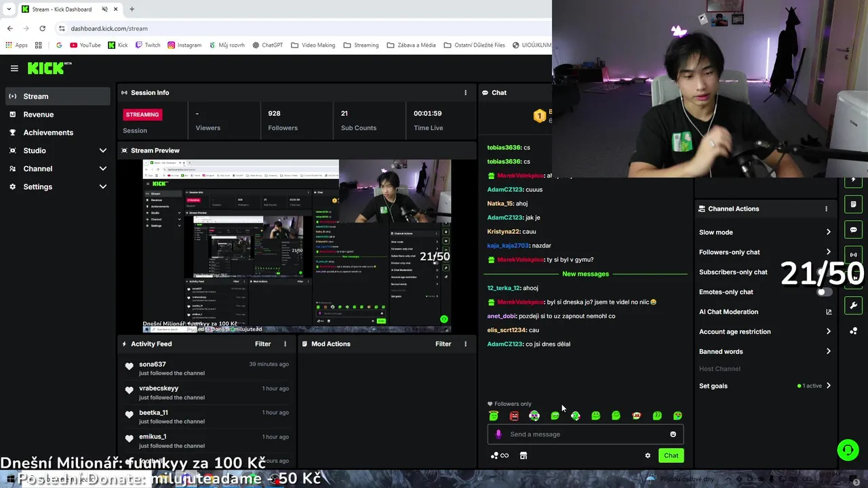Toggle Emotes-only chat switch
Screen dimensions: 868x488
(823, 292)
